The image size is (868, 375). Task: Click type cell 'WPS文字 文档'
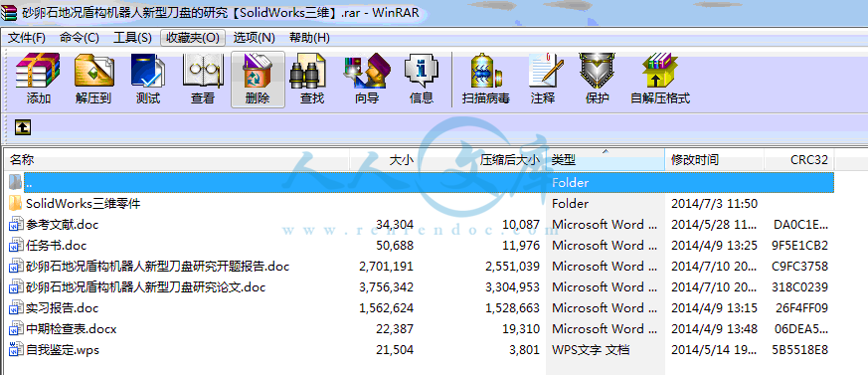(x=591, y=350)
